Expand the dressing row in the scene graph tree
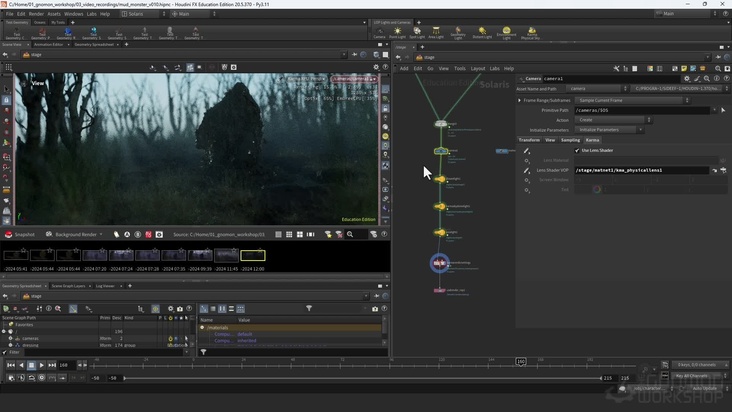Viewport: 732px width, 412px height. tap(10, 345)
